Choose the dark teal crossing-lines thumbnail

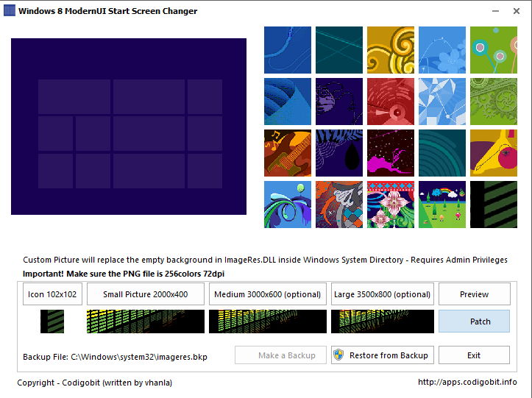click(339, 50)
